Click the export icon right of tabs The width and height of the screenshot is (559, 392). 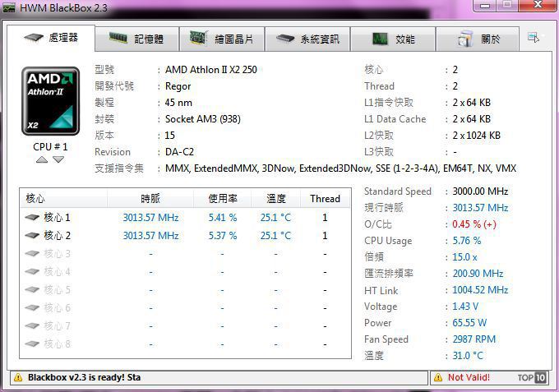pos(534,38)
